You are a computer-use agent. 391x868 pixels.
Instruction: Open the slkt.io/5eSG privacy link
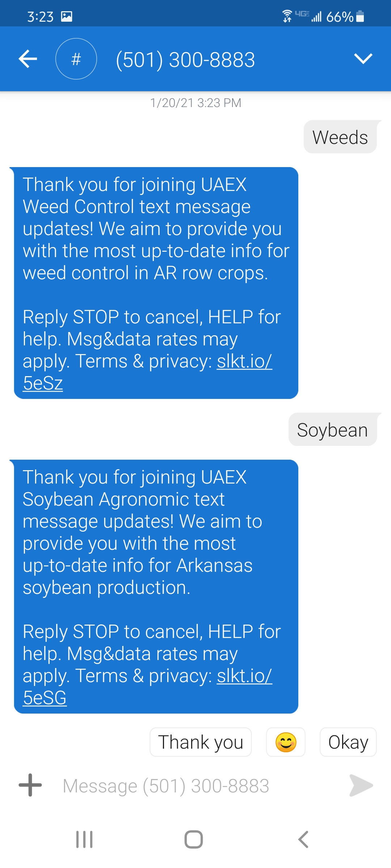tap(244, 676)
